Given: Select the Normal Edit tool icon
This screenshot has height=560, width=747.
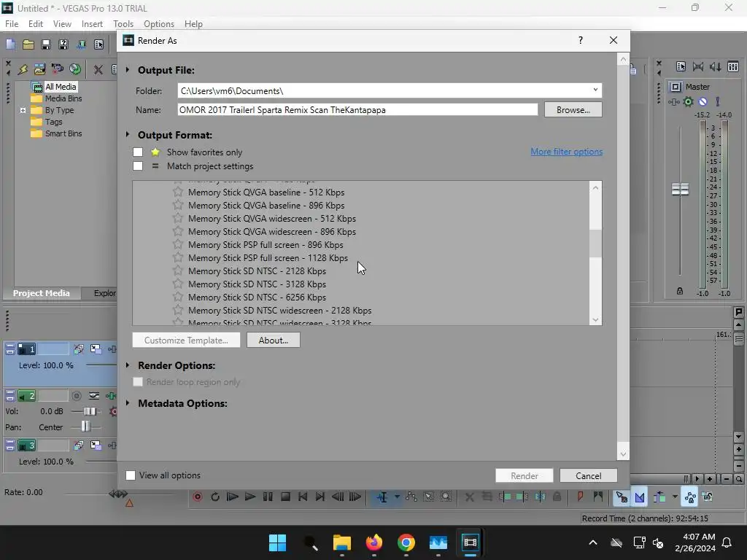Looking at the screenshot, I should tap(382, 497).
